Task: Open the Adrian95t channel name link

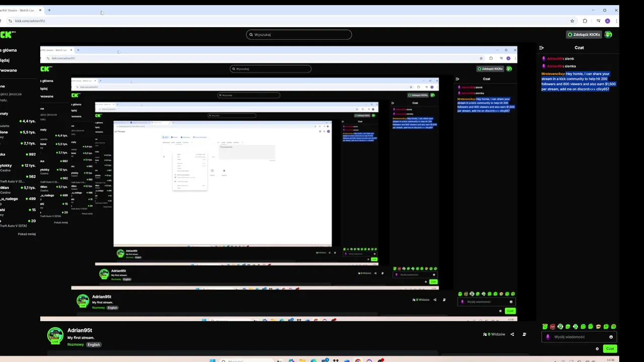Action: [x=79, y=330]
